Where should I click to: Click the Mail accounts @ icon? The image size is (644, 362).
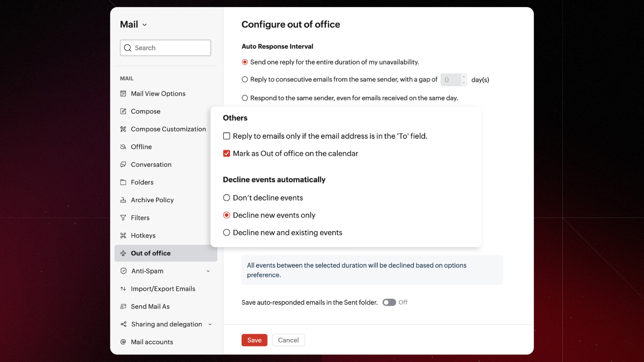123,342
